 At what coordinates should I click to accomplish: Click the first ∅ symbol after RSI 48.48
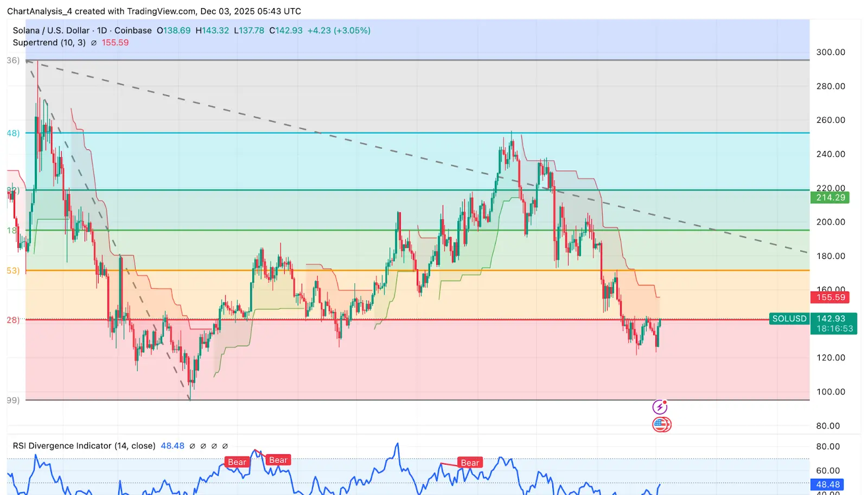click(x=192, y=446)
